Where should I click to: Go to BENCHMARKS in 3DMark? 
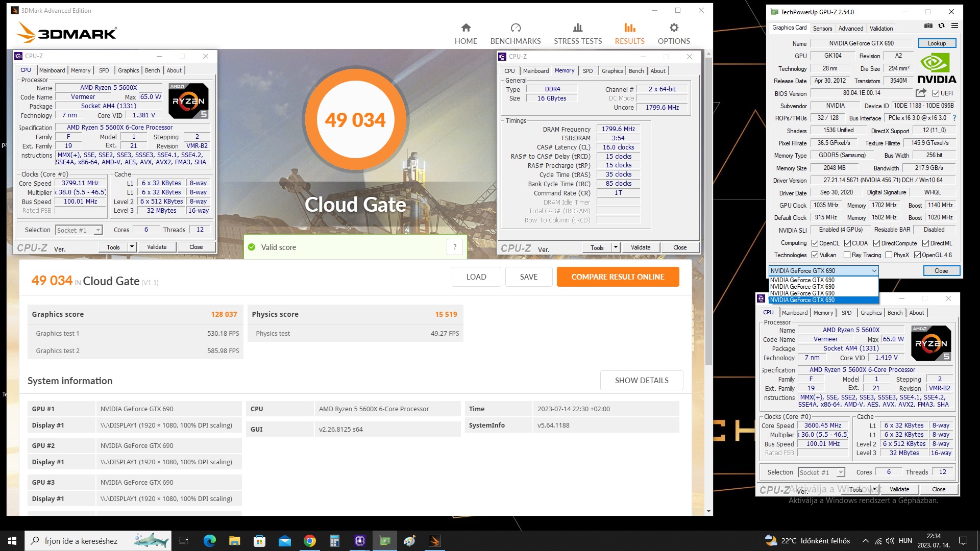tap(516, 34)
